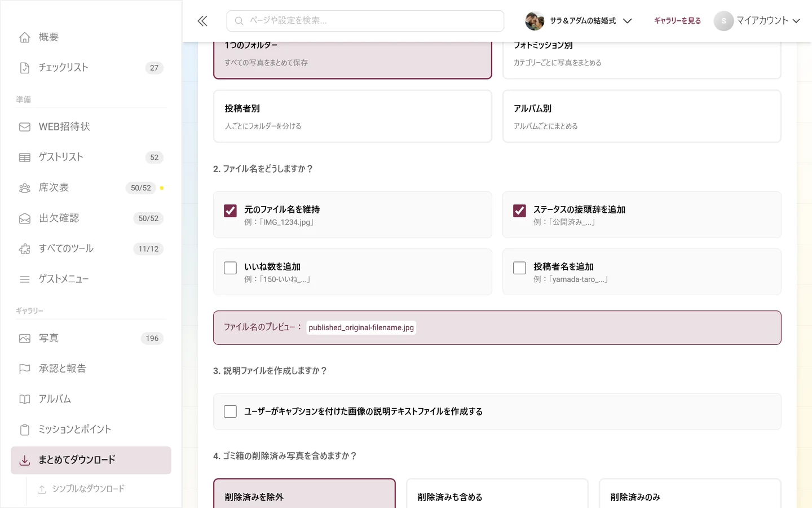
Task: Focus the ページや設定を検索 search field
Action: [365, 21]
